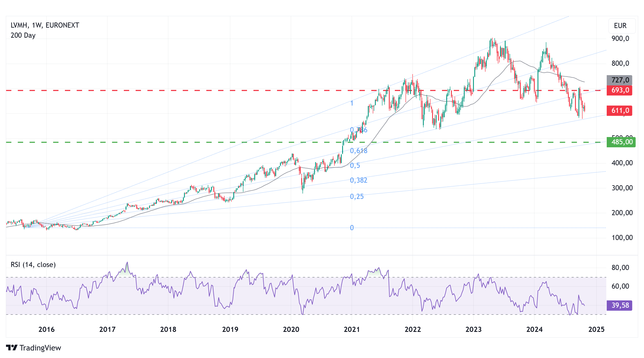Click the 100,00 price axis label
This screenshot has height=358, width=644.
[x=622, y=238]
